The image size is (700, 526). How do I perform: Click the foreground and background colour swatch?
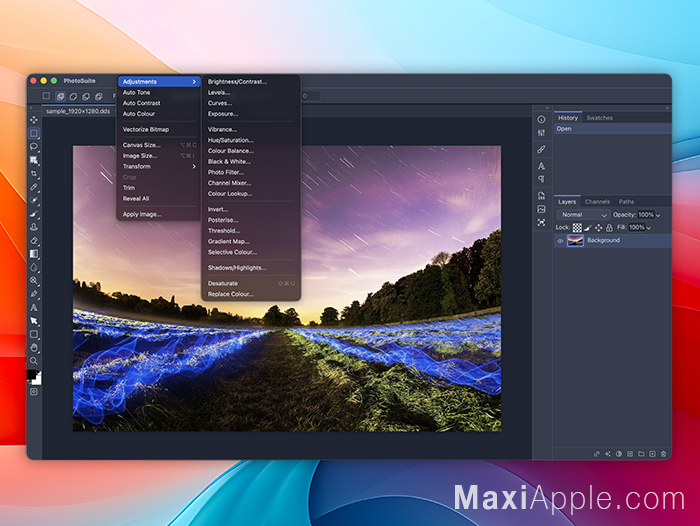(34, 377)
